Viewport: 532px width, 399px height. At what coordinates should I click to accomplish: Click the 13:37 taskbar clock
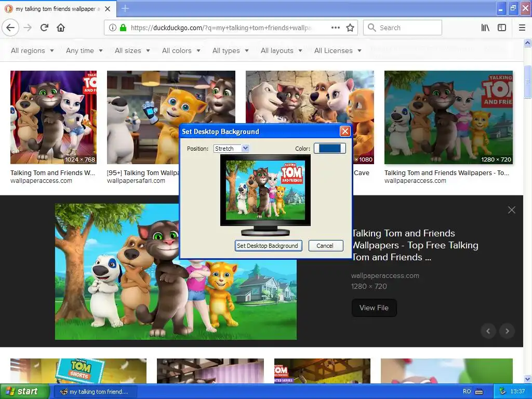[518, 392]
